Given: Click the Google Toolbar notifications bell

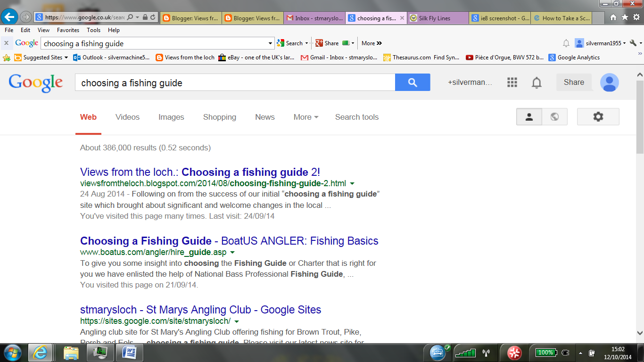Looking at the screenshot, I should (x=566, y=43).
